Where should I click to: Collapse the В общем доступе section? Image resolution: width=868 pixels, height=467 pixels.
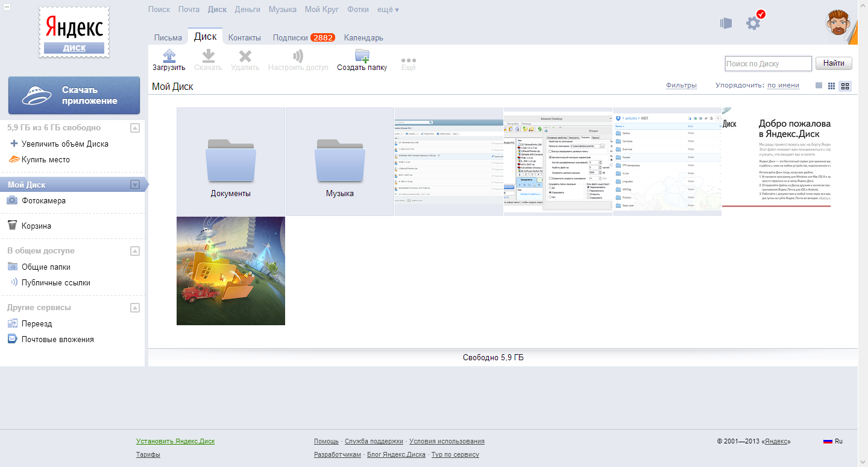(135, 251)
